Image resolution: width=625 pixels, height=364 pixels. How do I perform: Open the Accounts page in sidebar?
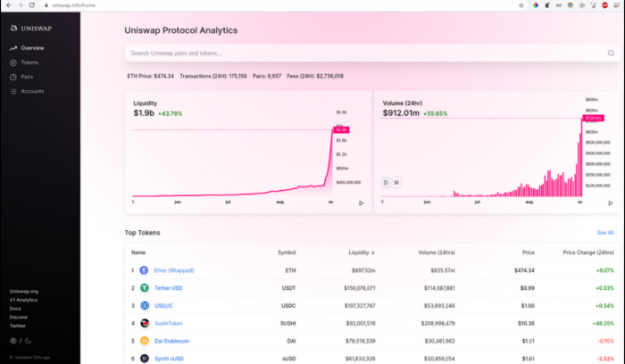pyautogui.click(x=32, y=91)
